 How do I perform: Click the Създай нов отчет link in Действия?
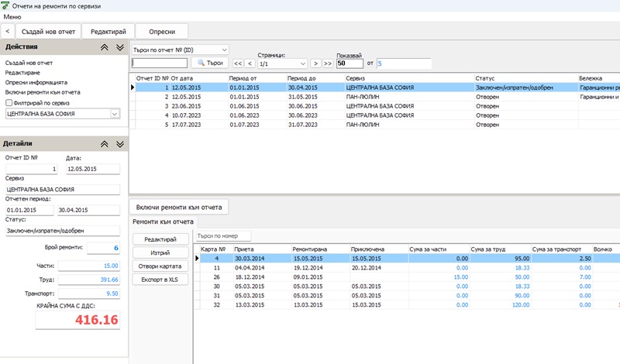29,63
